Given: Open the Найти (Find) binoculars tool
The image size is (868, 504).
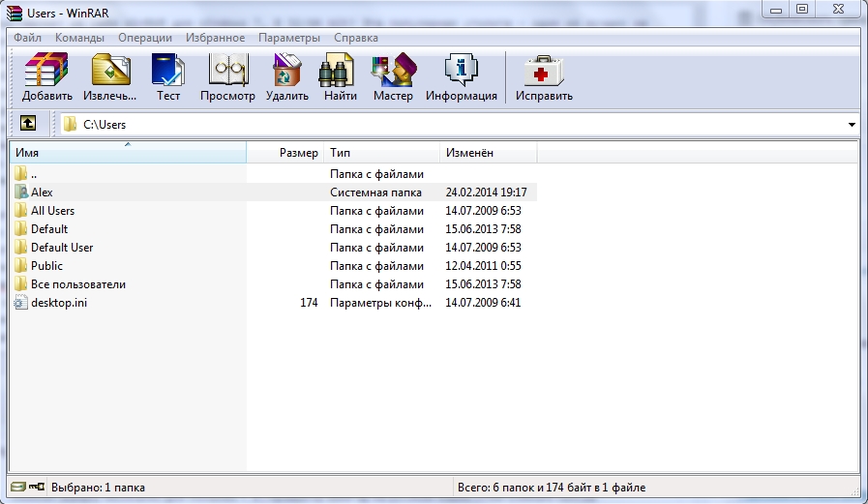Looking at the screenshot, I should [337, 69].
